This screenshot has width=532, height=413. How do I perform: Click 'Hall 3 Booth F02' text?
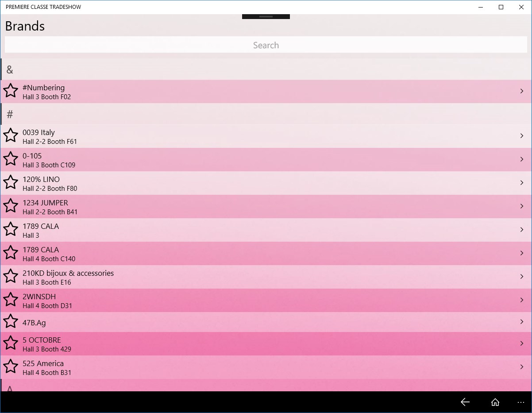[x=46, y=96]
